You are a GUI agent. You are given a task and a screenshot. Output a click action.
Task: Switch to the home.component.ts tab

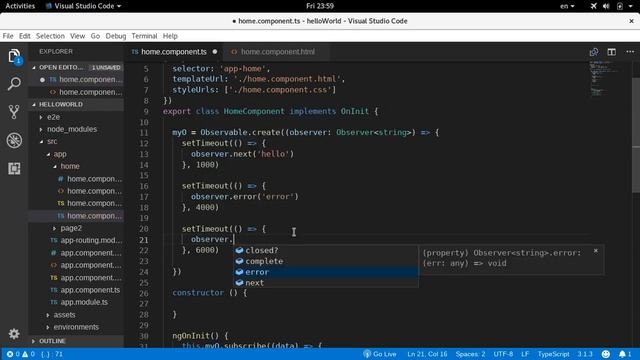tap(173, 52)
